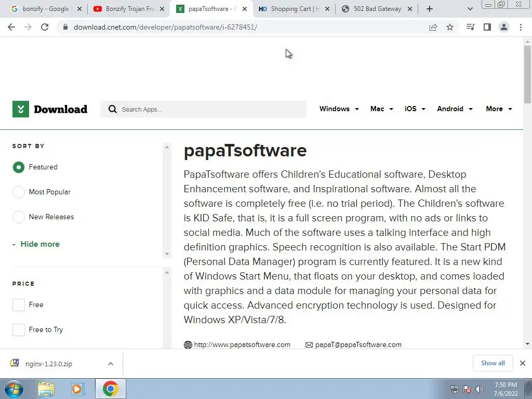Click the search magnifier icon
This screenshot has width=532, height=399.
tap(112, 109)
